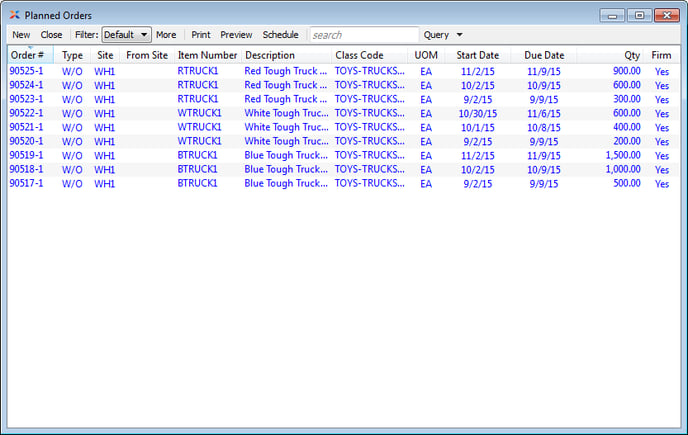688x435 pixels.
Task: Run the Query button
Action: pyautogui.click(x=436, y=35)
